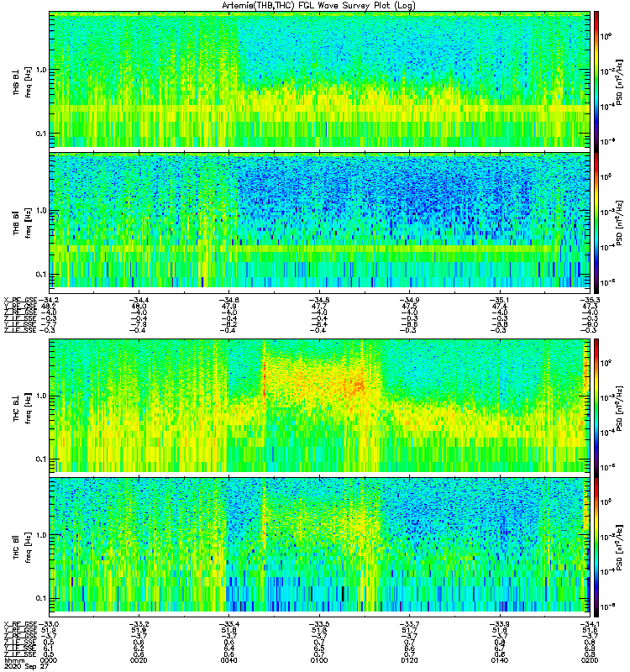
Task: Click the 'X_RE_GSE' row label under the THC panels
Action: (20, 624)
